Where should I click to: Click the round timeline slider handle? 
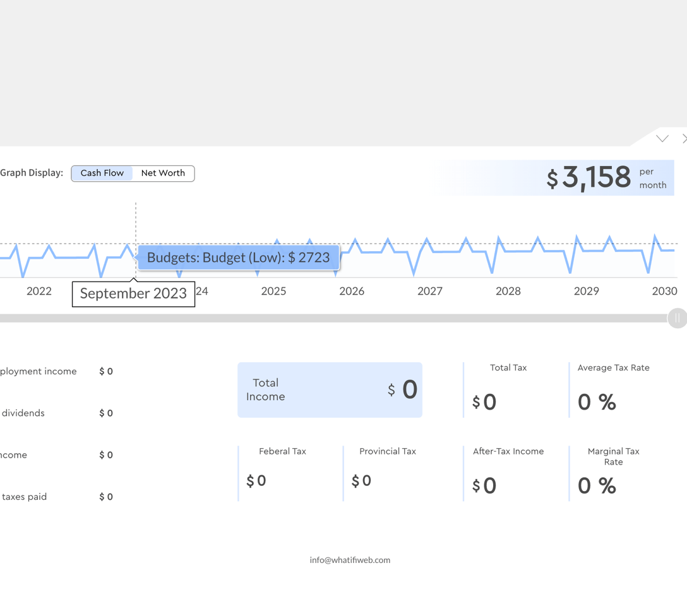point(677,318)
